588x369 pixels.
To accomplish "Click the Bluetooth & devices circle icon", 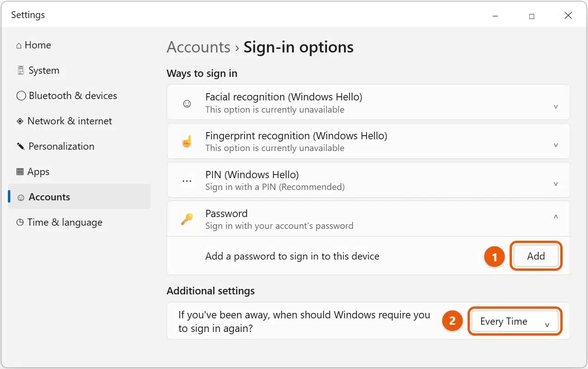I will tap(21, 96).
